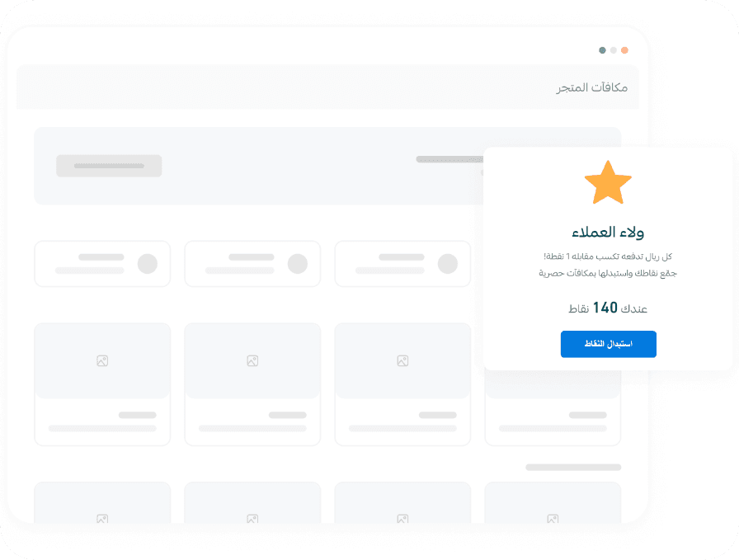The height and width of the screenshot is (560, 739).
Task: Select the ولاء العملاء heading
Action: point(608,232)
